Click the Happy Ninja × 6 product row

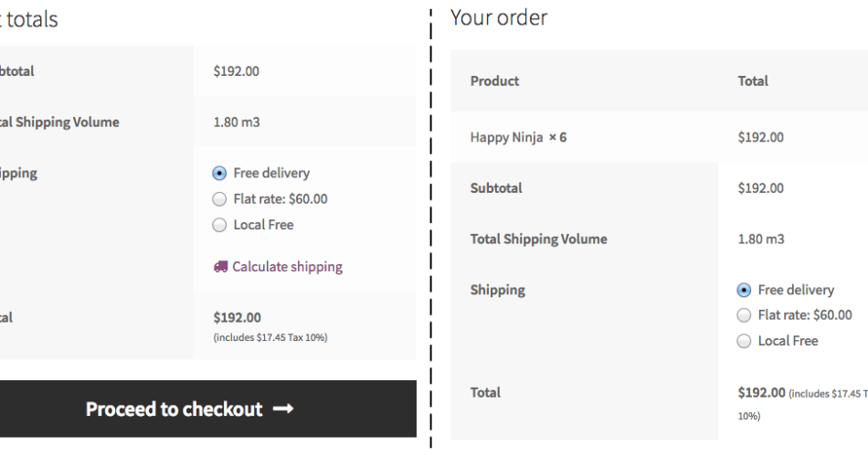[518, 138]
